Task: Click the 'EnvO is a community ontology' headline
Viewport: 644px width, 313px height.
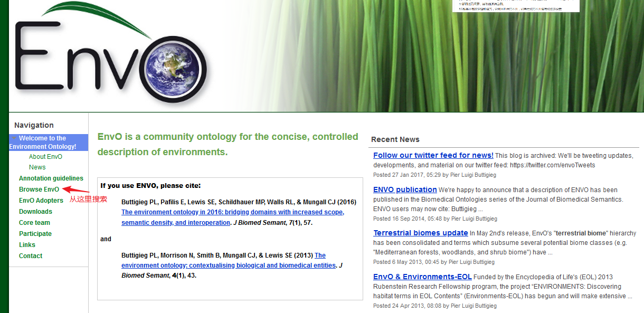Action: (x=228, y=144)
